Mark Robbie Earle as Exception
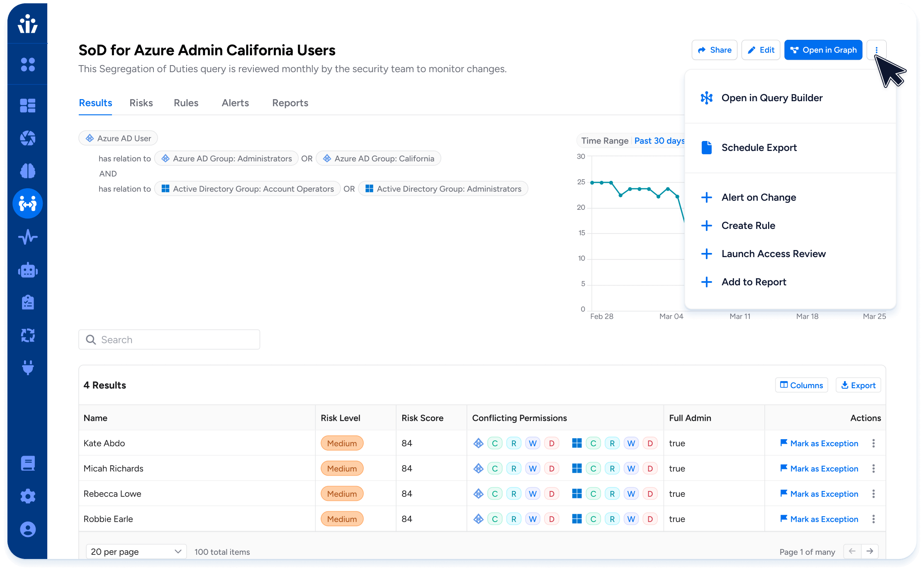Image resolution: width=924 pixels, height=571 pixels. pos(819,519)
